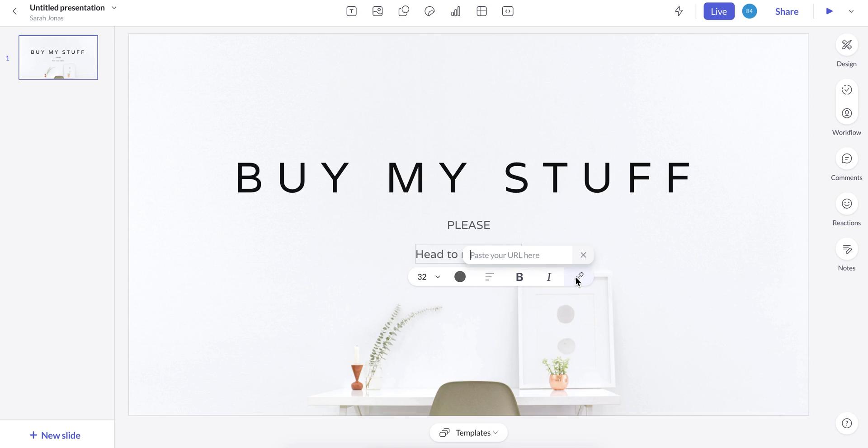Open play options dropdown arrow

point(851,11)
